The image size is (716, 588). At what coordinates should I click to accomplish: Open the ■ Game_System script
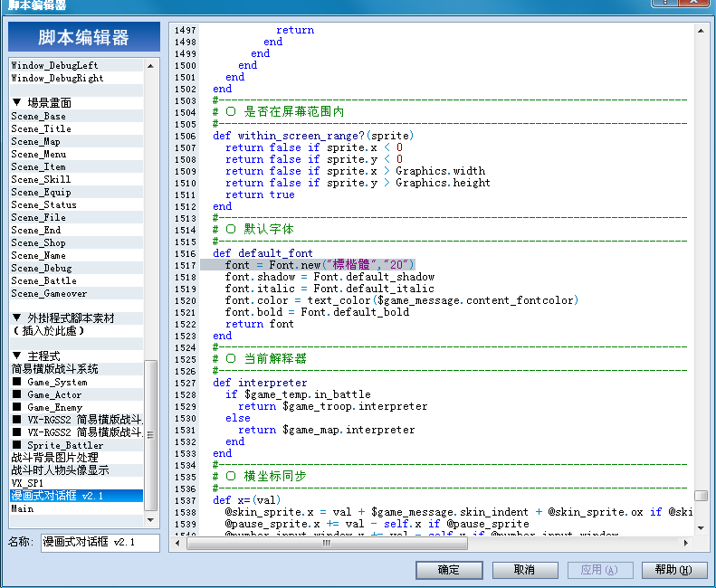[x=77, y=382]
